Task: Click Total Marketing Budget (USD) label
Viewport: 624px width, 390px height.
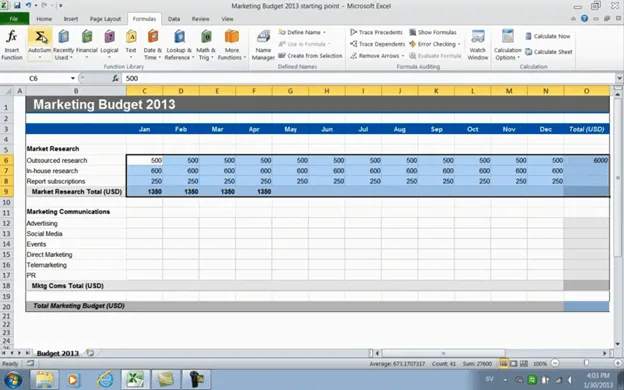Action: point(78,306)
